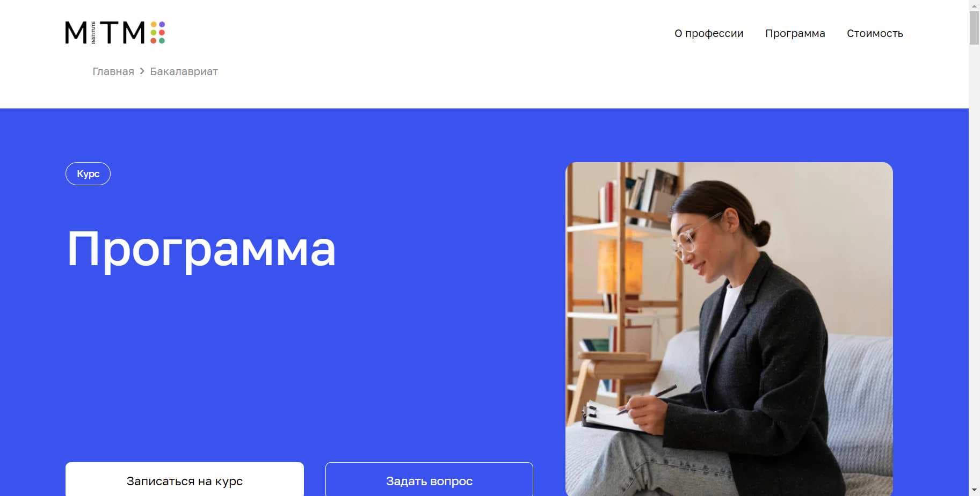Screen dimensions: 980x496
Task: Follow the Главная breadcrumb link
Action: pyautogui.click(x=113, y=71)
